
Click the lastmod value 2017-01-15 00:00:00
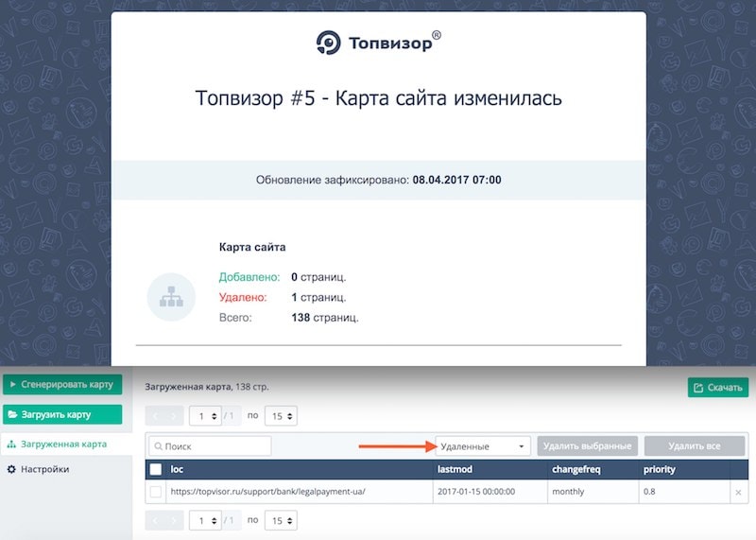476,492
